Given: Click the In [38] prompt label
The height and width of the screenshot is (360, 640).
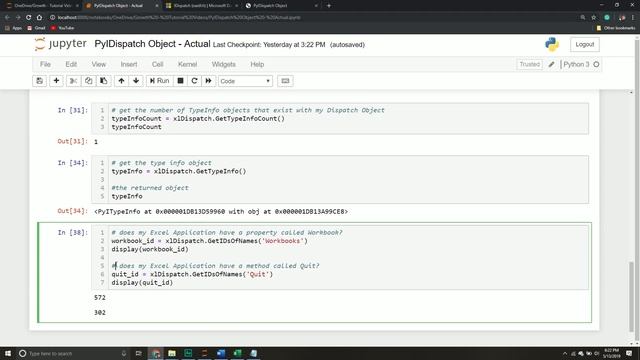Looking at the screenshot, I should pyautogui.click(x=73, y=233).
